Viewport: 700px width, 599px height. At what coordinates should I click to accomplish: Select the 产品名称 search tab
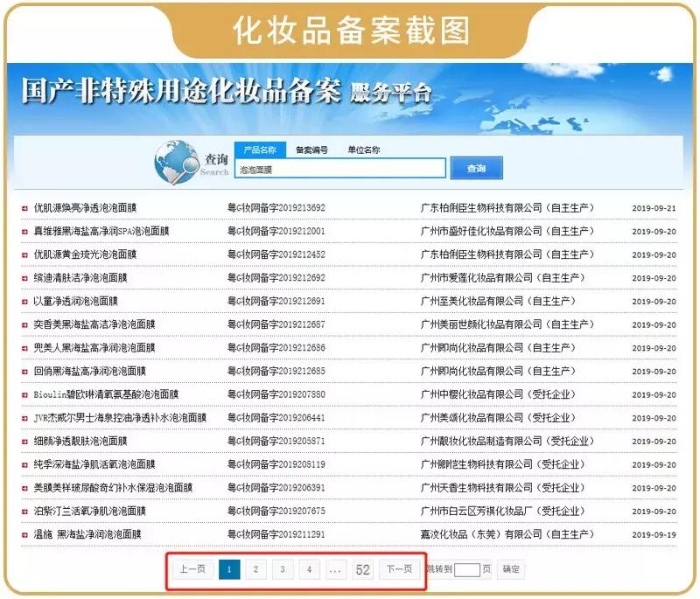pos(262,150)
